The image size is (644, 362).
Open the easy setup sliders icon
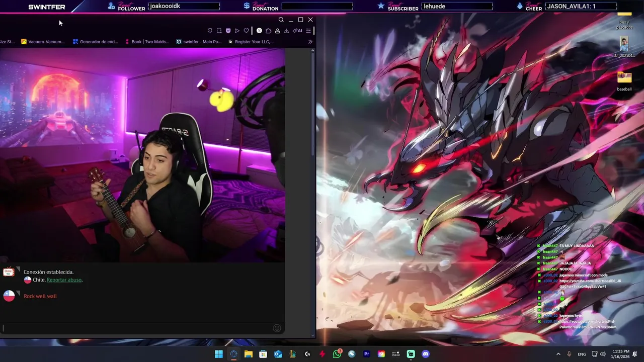(x=308, y=31)
